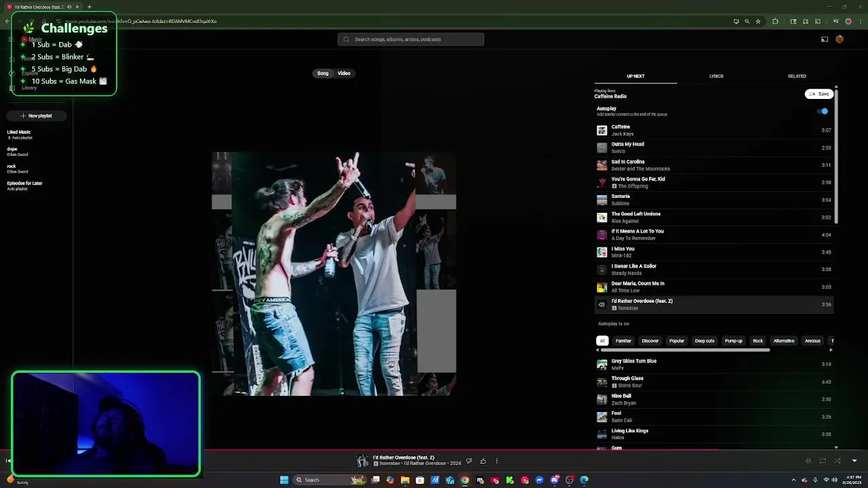Save the queue with the Save button
Screen dimensions: 868x488
point(819,94)
